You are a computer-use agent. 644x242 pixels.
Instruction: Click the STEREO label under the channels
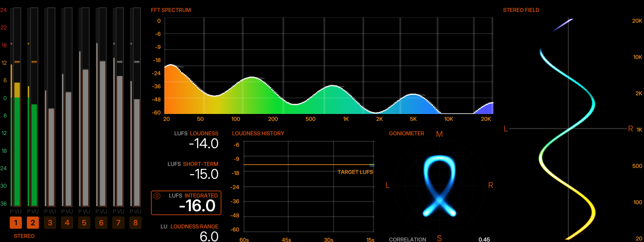(x=24, y=236)
